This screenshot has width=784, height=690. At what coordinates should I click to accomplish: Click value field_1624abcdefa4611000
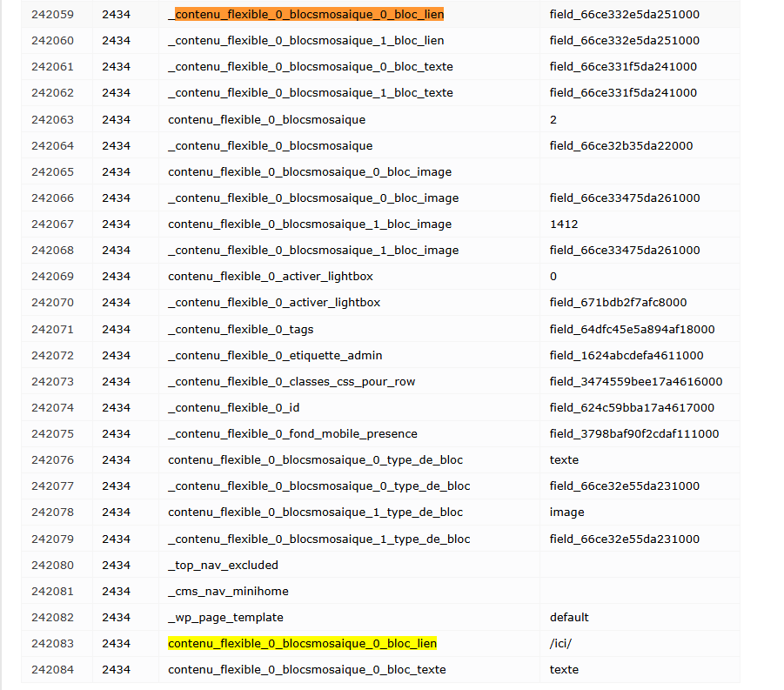click(x=627, y=356)
